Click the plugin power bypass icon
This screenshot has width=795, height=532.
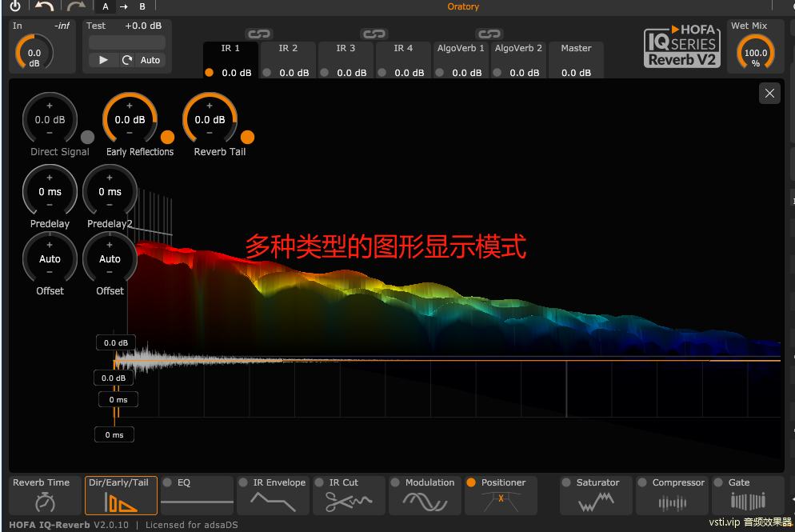[x=15, y=6]
